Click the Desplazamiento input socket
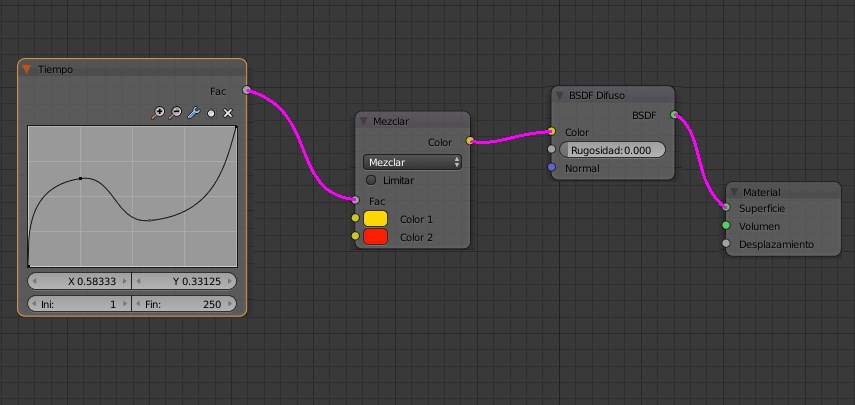855x405 pixels. pyautogui.click(x=726, y=243)
